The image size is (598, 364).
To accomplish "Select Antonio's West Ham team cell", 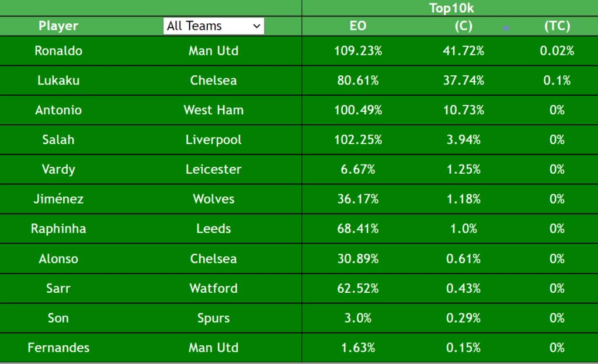I will click(214, 110).
